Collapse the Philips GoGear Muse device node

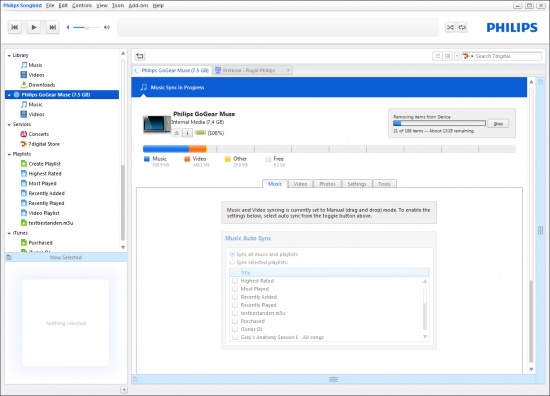pyautogui.click(x=9, y=95)
